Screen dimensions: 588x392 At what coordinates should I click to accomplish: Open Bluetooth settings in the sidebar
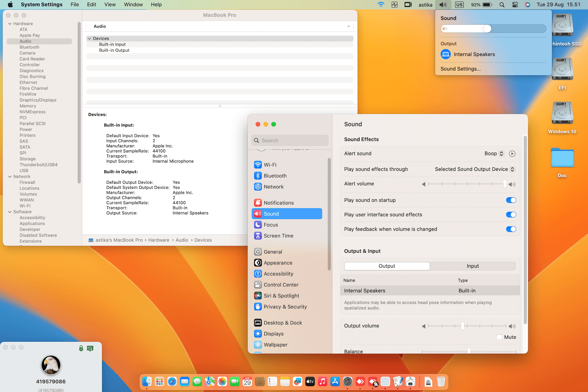coord(275,176)
